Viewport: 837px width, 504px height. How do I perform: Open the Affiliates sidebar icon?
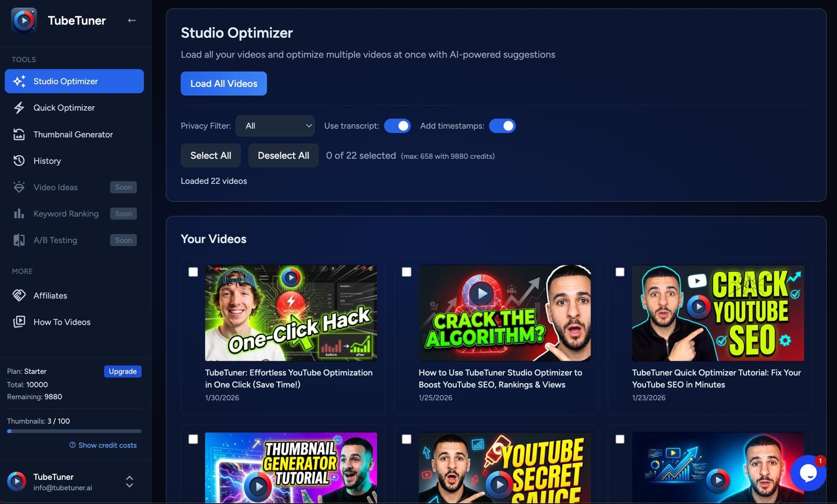(x=19, y=295)
